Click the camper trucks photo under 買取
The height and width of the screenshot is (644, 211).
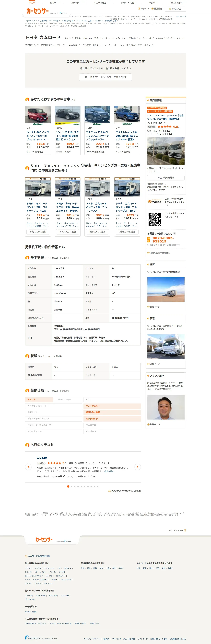tap(166, 346)
